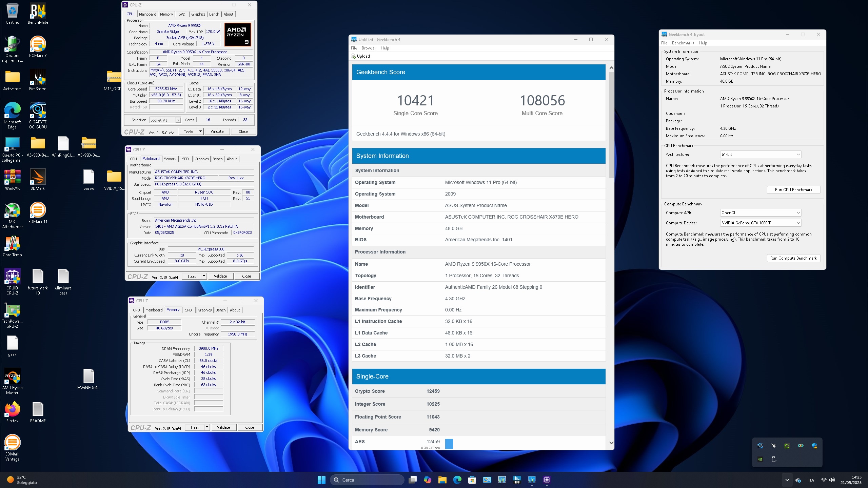Open the Core Temp desktop icon

12,246
